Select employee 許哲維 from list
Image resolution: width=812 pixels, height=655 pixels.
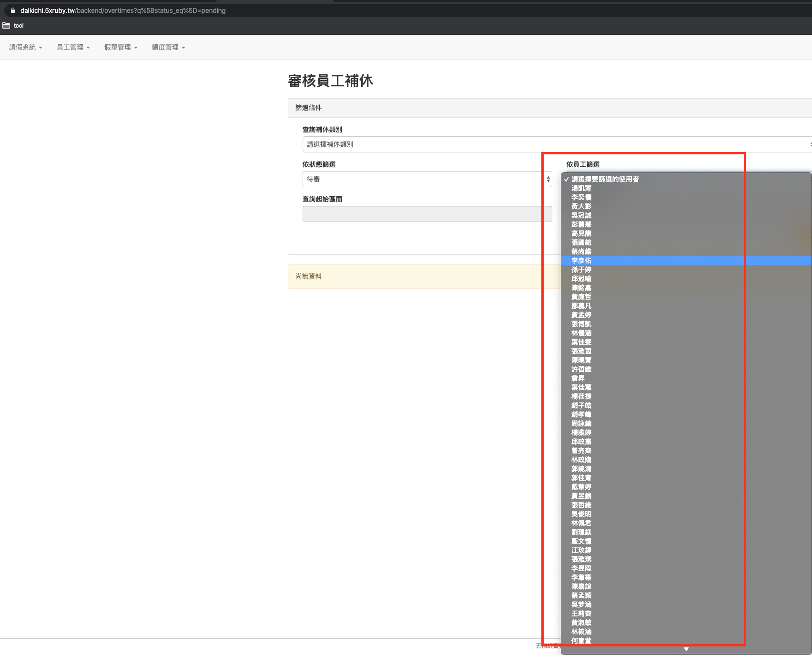click(x=686, y=369)
